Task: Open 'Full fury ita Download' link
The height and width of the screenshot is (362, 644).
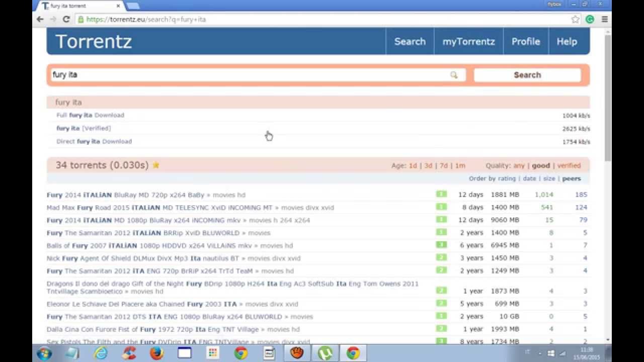Action: point(90,115)
